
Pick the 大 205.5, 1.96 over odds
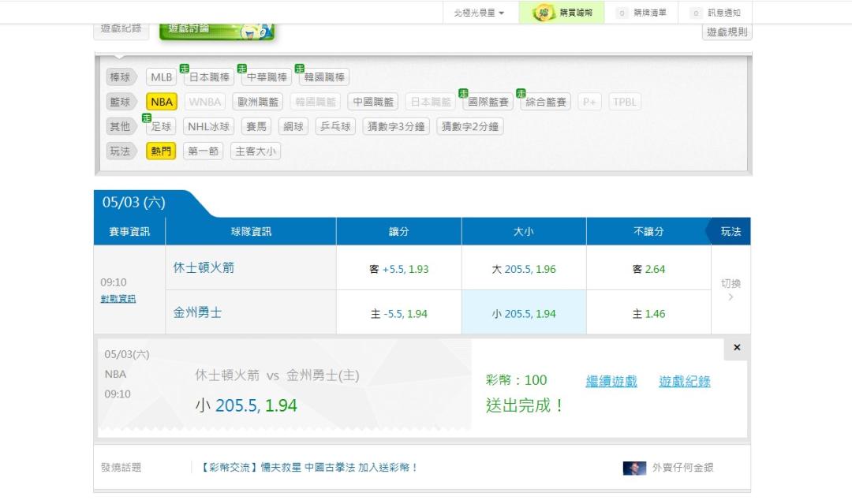(x=524, y=269)
